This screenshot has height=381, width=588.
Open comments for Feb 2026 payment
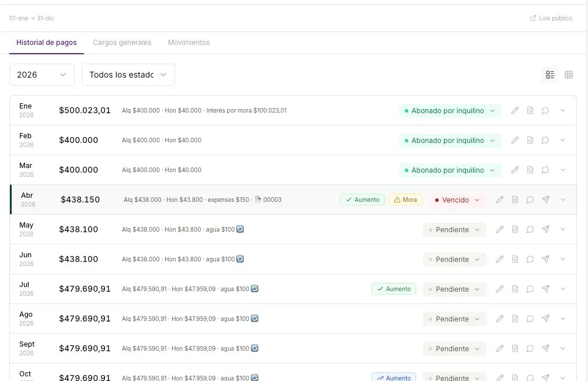pyautogui.click(x=545, y=140)
